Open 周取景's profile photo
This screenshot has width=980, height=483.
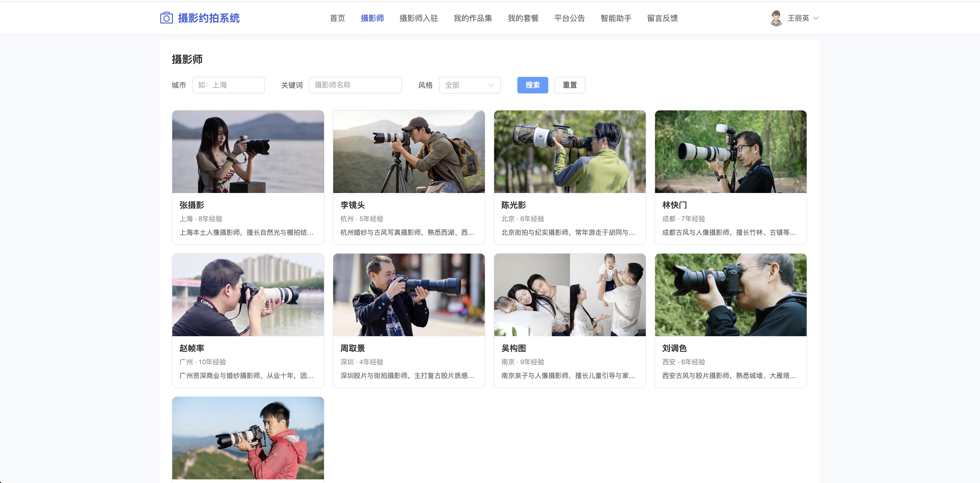(x=409, y=295)
